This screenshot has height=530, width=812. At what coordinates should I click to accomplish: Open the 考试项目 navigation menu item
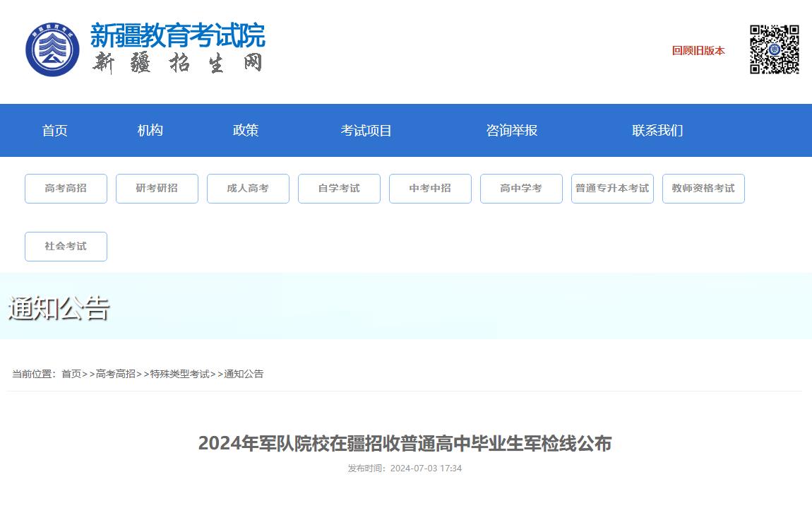click(366, 130)
